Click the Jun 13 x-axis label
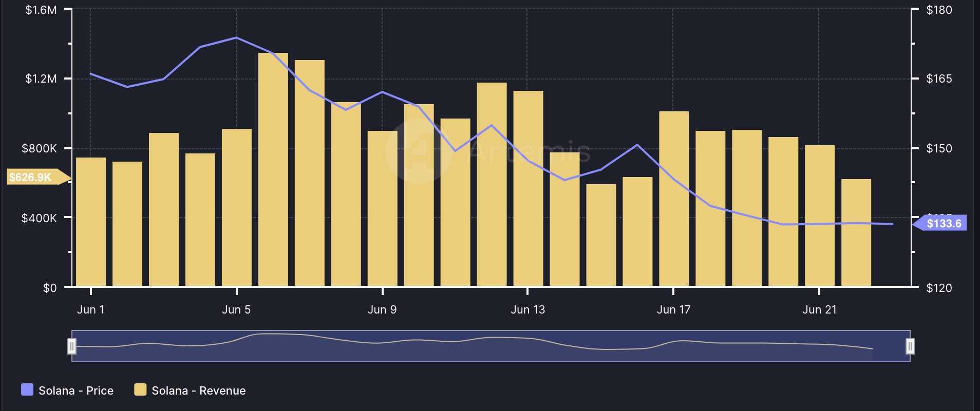 pos(527,310)
